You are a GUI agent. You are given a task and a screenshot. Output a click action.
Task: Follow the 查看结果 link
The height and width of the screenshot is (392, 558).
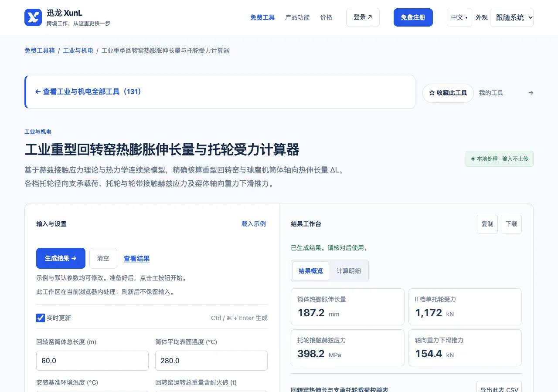coord(136,259)
